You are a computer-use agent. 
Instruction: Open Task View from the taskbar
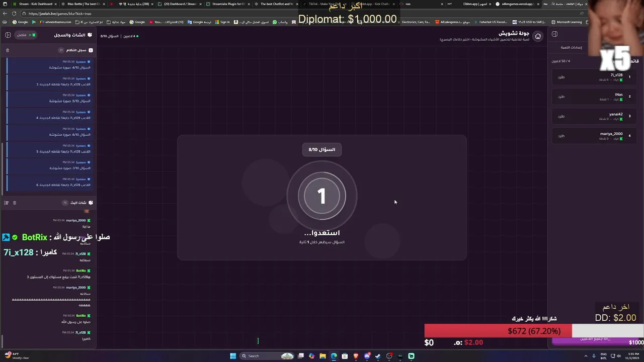[300, 356]
